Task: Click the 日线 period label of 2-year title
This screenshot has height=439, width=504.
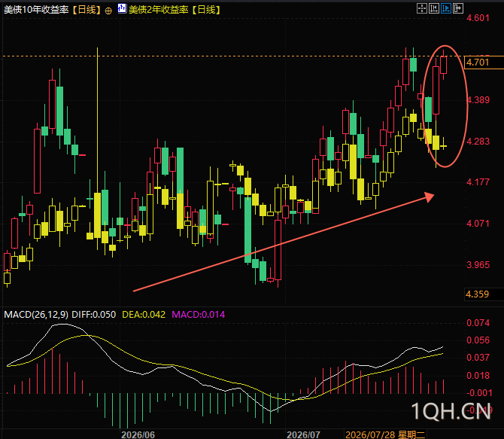Action: 206,10
